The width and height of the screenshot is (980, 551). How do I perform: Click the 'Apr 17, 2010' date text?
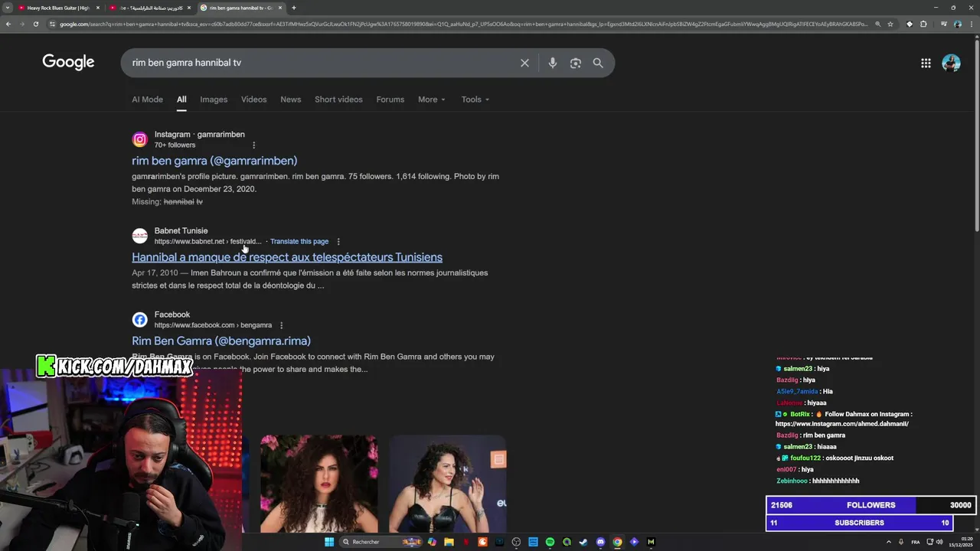[x=155, y=272]
